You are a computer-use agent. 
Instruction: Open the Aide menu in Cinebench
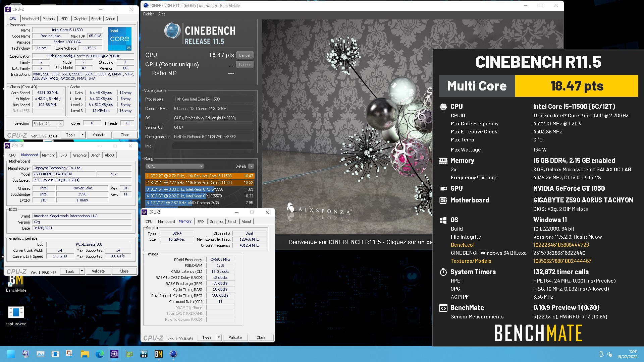pyautogui.click(x=162, y=14)
